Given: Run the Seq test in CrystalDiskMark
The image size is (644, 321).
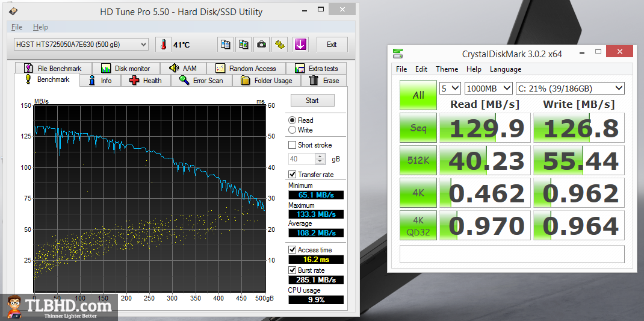Looking at the screenshot, I should pos(418,128).
